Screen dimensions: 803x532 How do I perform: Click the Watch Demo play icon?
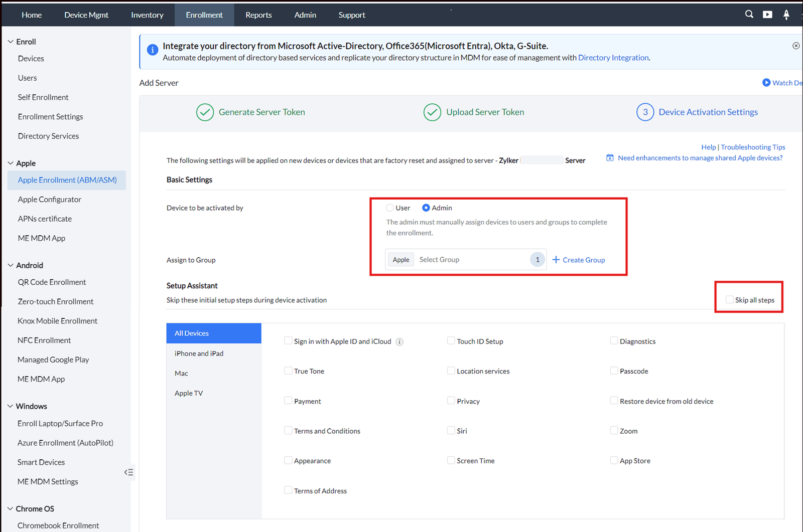pyautogui.click(x=766, y=83)
